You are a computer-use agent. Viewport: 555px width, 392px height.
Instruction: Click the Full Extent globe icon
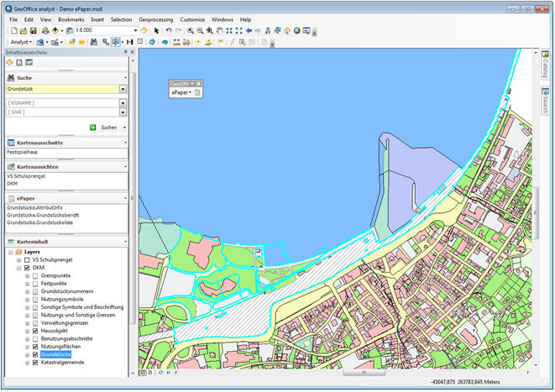pos(296,30)
